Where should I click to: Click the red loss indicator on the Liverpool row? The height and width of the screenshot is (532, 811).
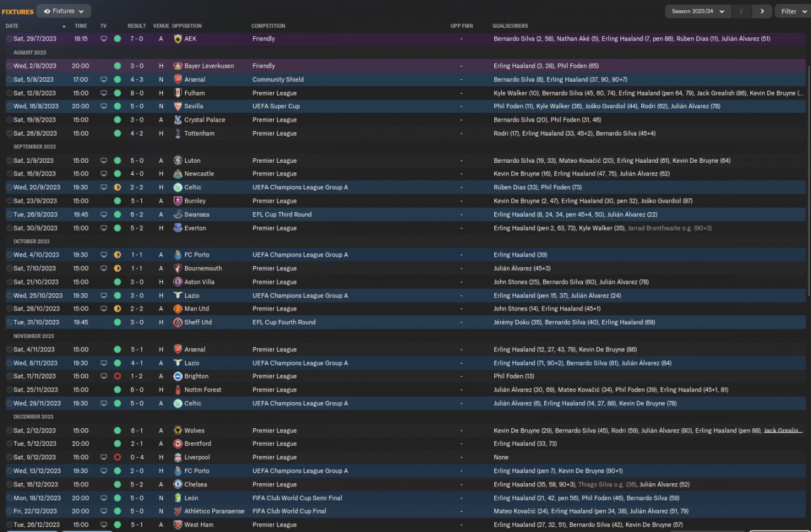tap(117, 457)
